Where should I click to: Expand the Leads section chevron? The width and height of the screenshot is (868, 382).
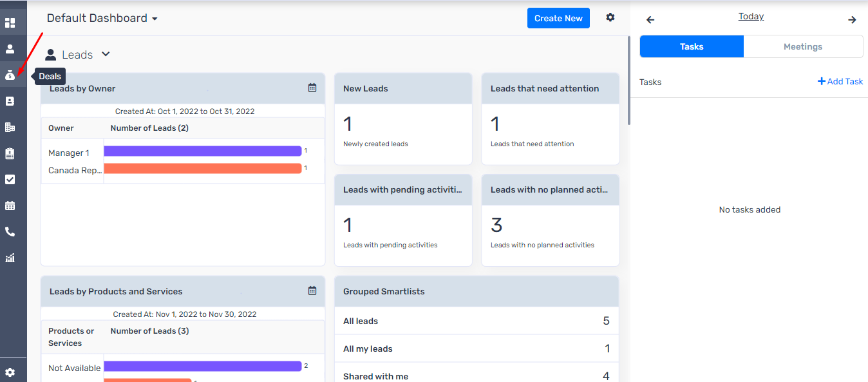pos(106,54)
